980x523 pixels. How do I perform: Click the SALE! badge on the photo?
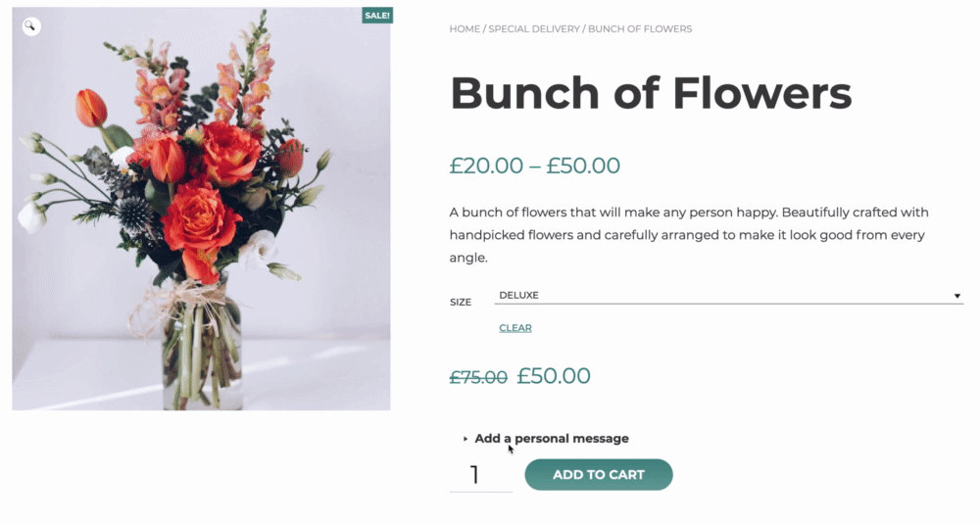pos(377,16)
